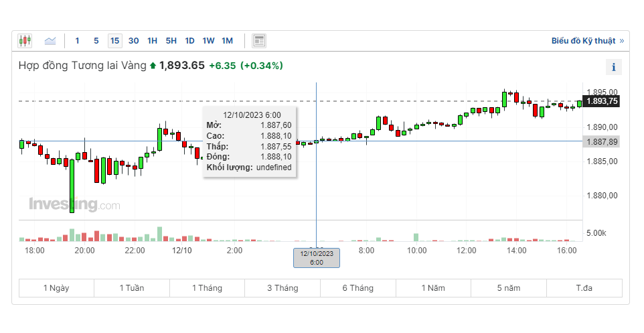The image size is (644, 333).
Task: Set the chart interval to 1H
Action: 152,41
